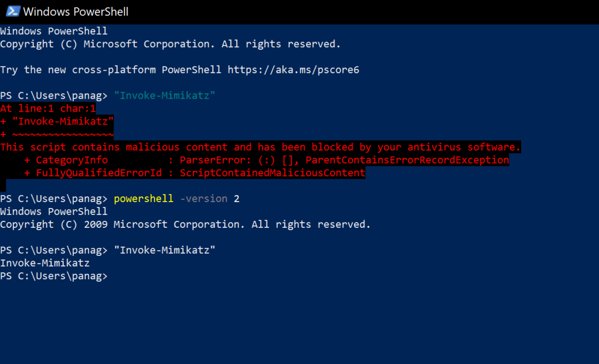This screenshot has height=364, width=599.
Task: Click the first-line "Windows PowerShell" banner text
Action: point(54,31)
